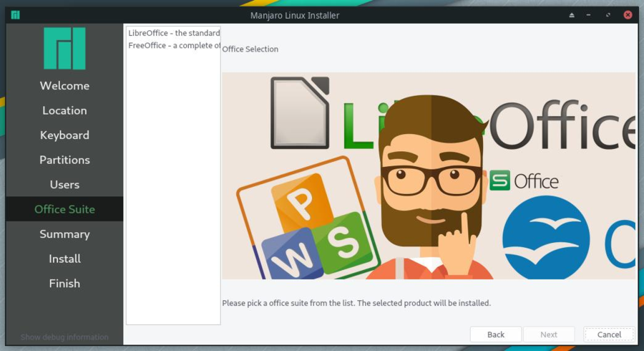The width and height of the screenshot is (644, 351).
Task: Go to the Welcome step
Action: [64, 85]
